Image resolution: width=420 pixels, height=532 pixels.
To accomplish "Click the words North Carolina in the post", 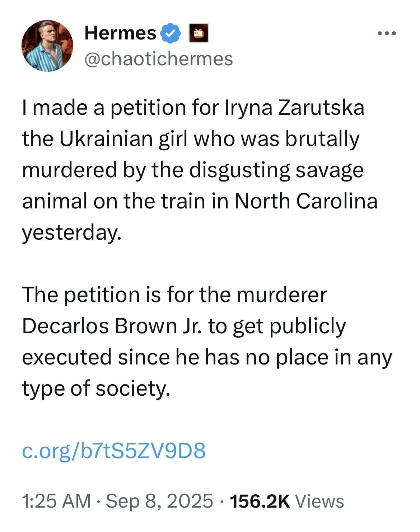I will pos(306,201).
